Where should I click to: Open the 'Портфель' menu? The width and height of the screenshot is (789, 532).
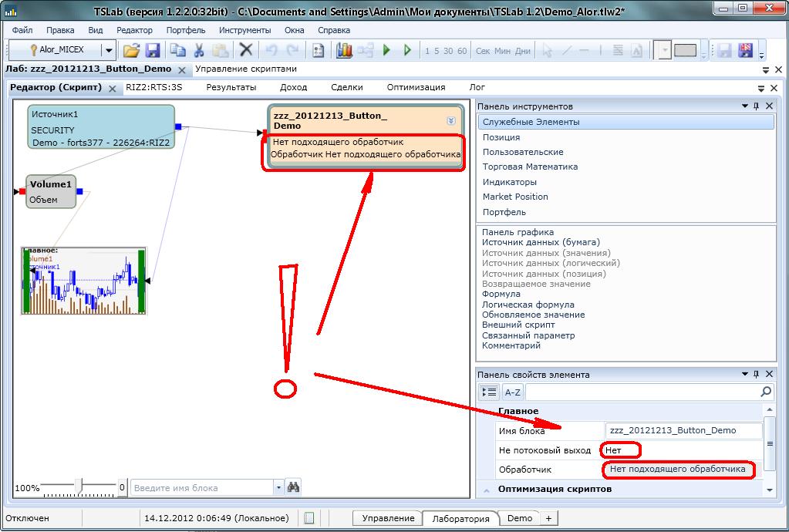[x=185, y=30]
